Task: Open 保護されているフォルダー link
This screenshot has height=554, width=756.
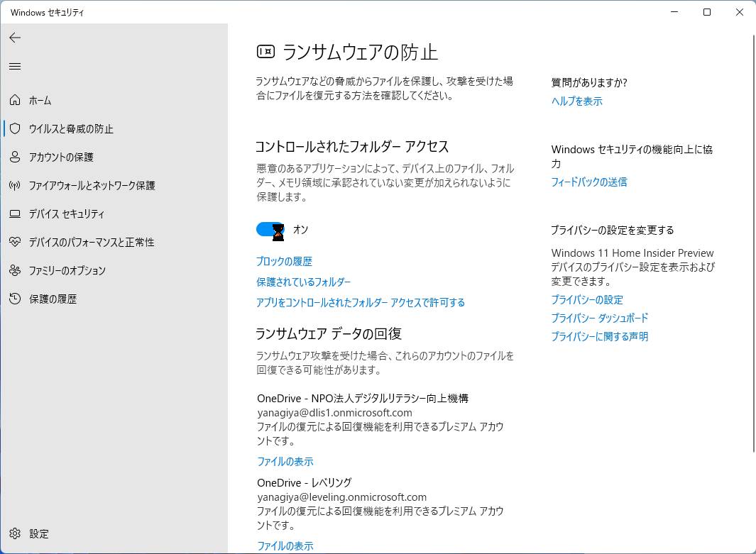Action: click(303, 282)
